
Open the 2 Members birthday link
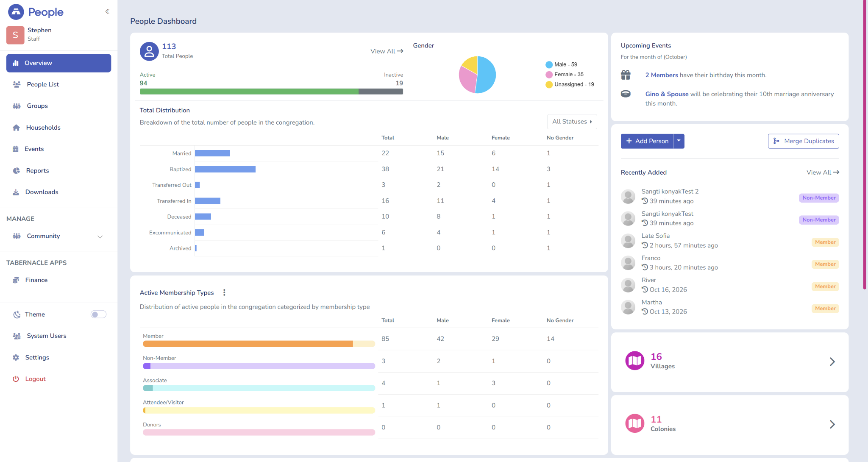click(662, 75)
